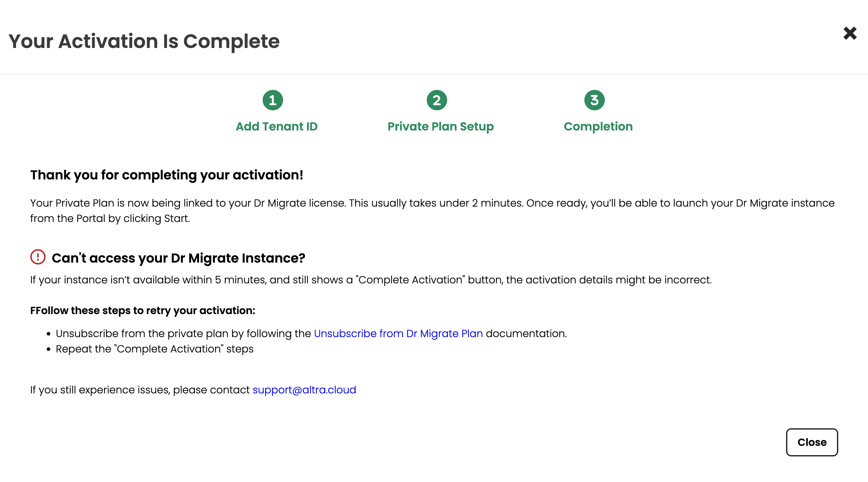Click step 1 green circle icon

click(x=273, y=100)
